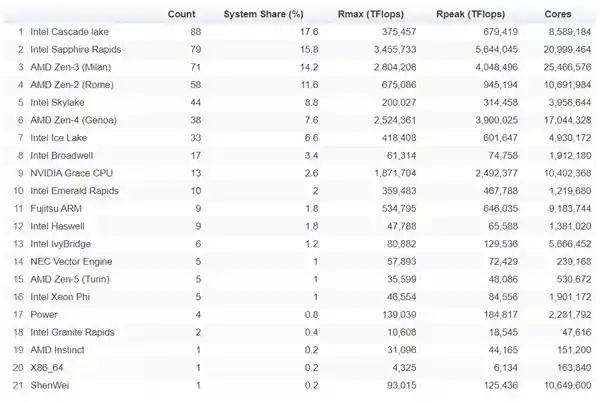
Task: Select the NEC Vector Engine row name
Action: 71,261
